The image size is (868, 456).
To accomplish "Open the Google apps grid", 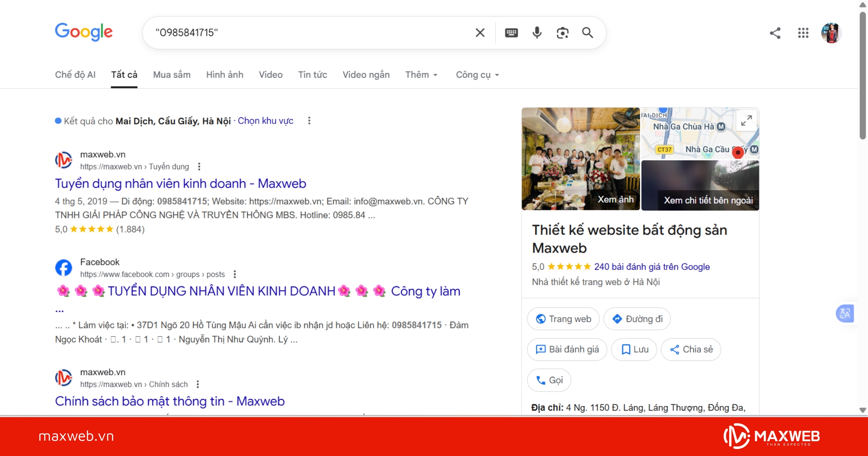I will point(803,33).
